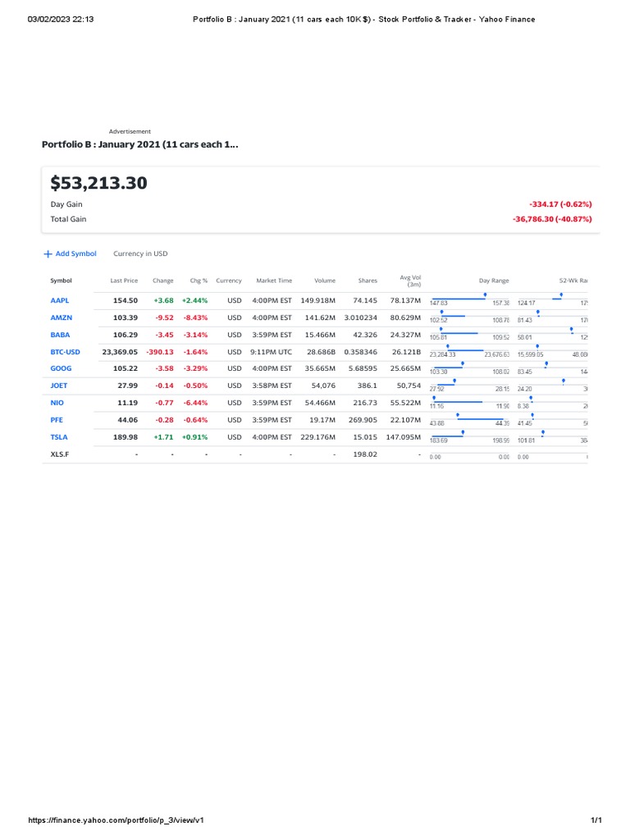This screenshot has width=630, height=840.
Task: Sort by the Last Price column header
Action: (x=124, y=281)
